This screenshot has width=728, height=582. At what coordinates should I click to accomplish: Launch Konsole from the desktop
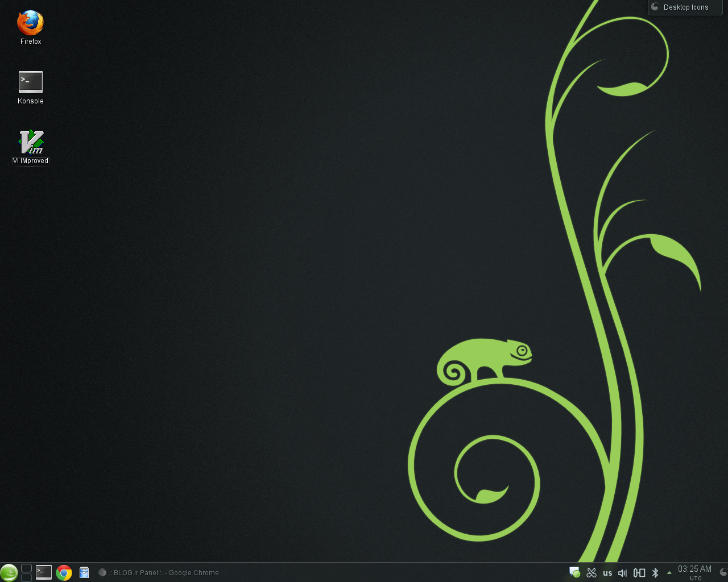30,83
